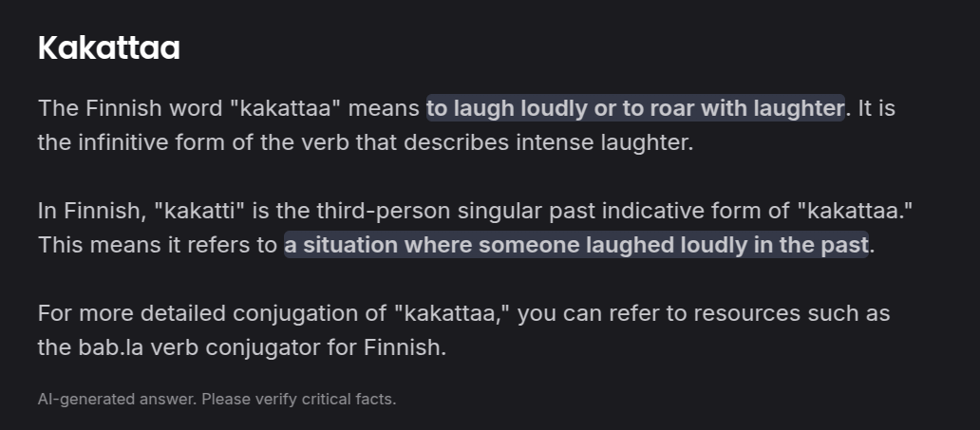Viewport: 980px width, 430px height.
Task: Click the quoted word "kakatti"
Action: tap(204, 211)
